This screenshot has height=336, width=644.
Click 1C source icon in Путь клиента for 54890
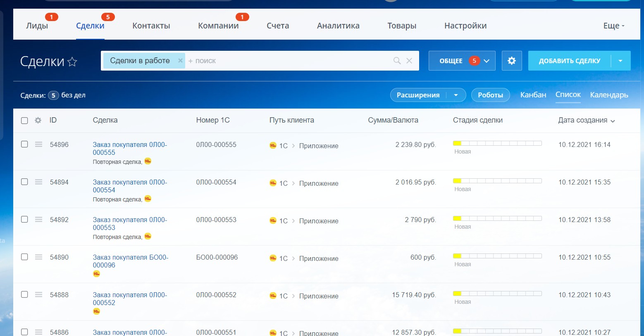pyautogui.click(x=273, y=258)
